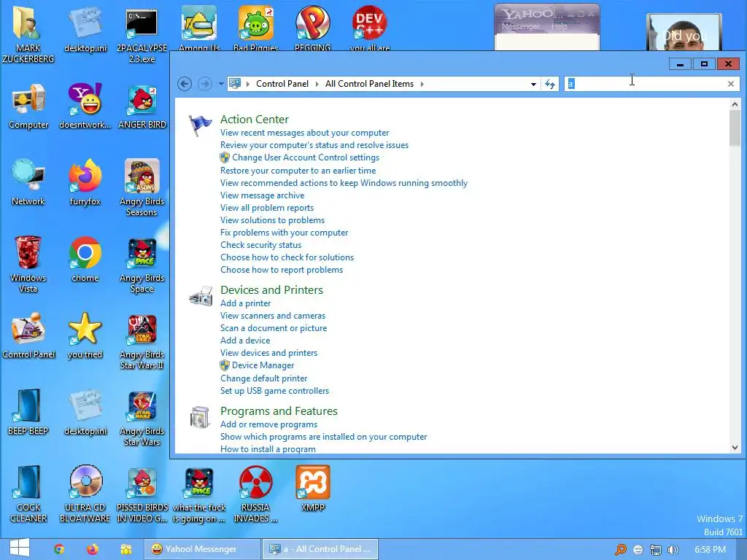
Task: Select the doesntwork Yahoo desktop icon
Action: [x=85, y=106]
